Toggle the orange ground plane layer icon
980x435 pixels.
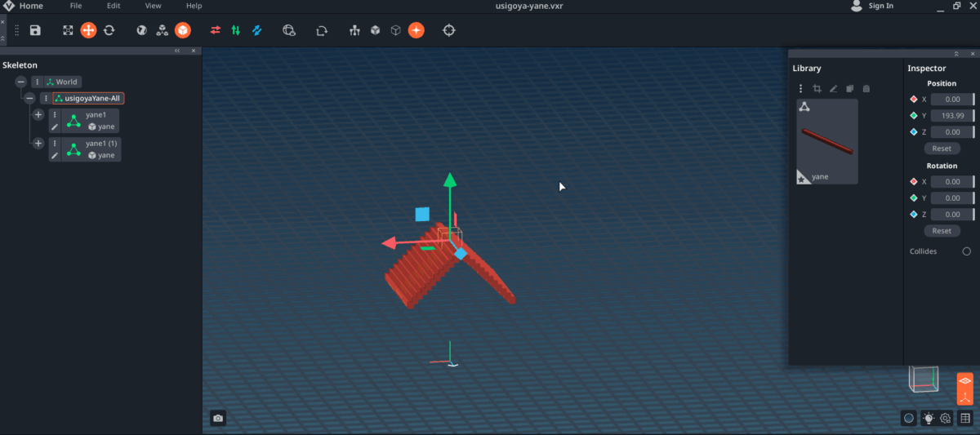pyautogui.click(x=964, y=380)
